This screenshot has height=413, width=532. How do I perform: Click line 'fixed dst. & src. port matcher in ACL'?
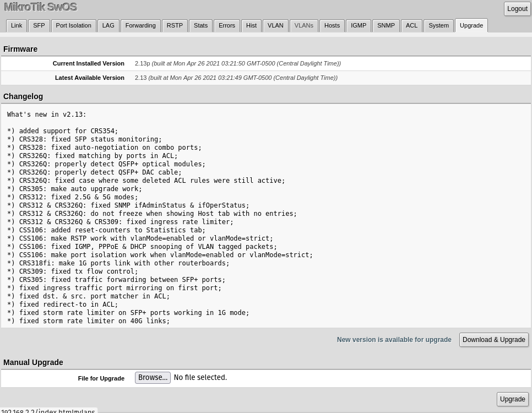(88, 296)
